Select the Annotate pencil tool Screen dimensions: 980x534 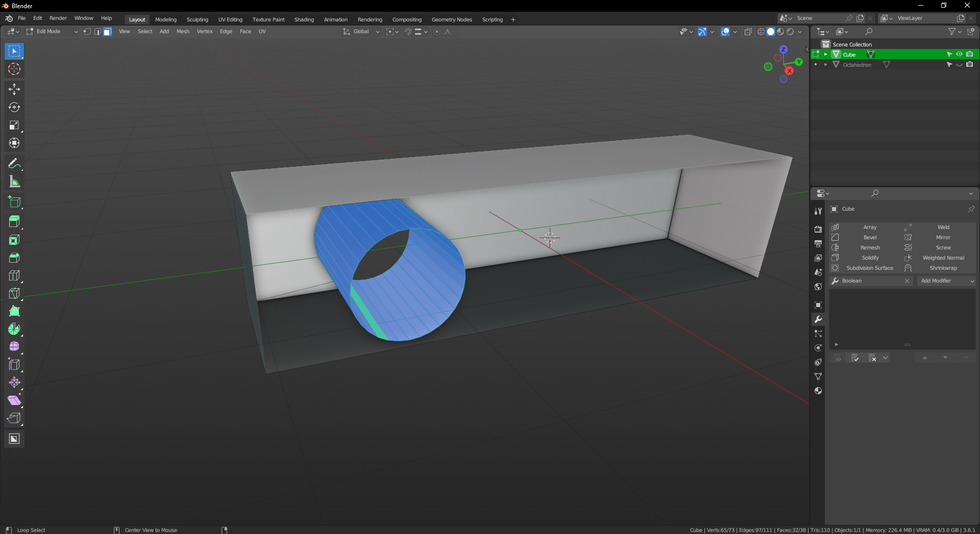(x=14, y=164)
